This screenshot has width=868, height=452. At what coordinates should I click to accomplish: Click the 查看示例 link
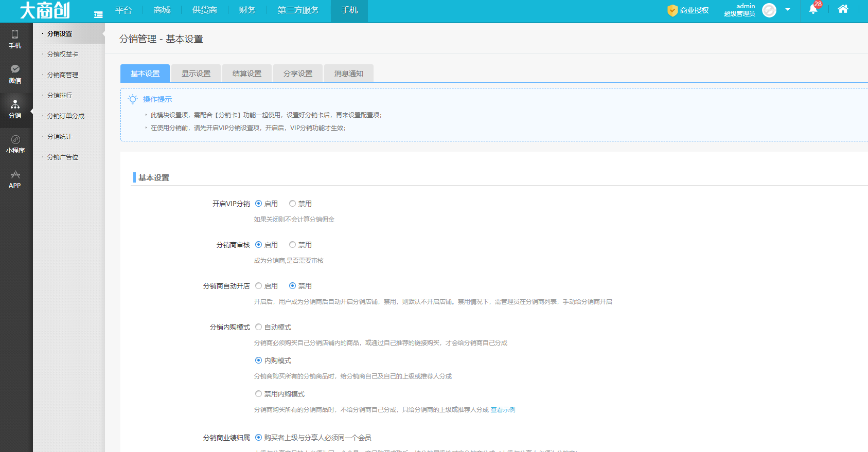[x=503, y=410]
